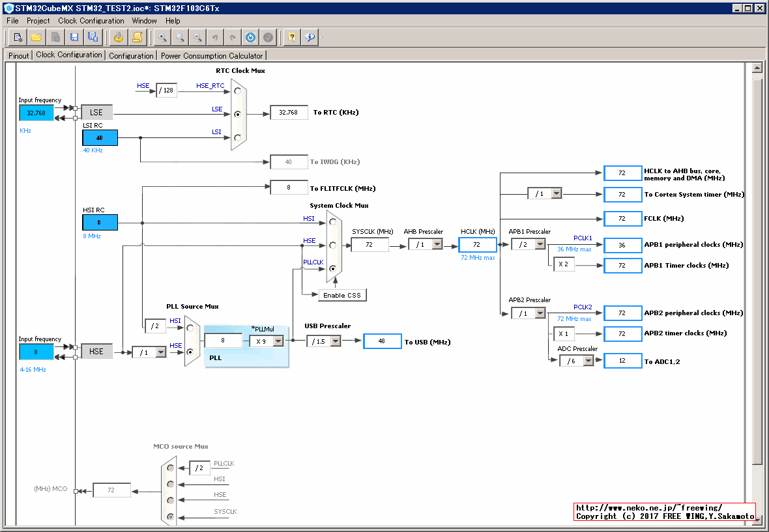Click the blue Reset Clock Configuration icon
Viewport: 769px width, 532px height.
click(x=251, y=37)
